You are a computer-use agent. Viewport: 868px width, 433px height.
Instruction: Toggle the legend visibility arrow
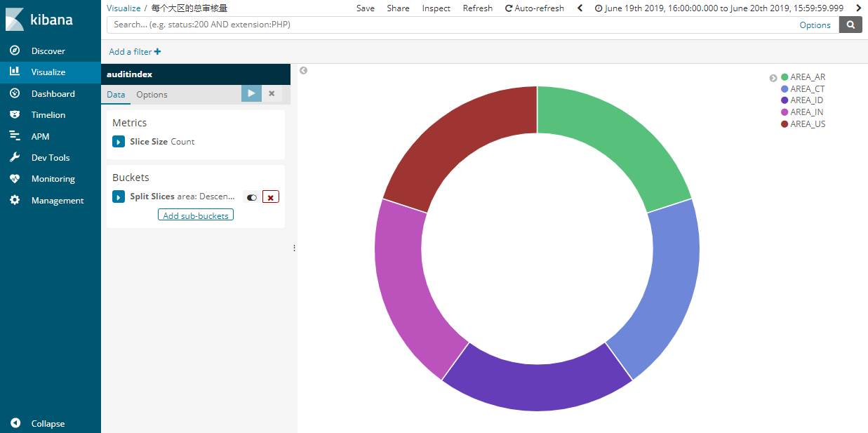tap(773, 78)
